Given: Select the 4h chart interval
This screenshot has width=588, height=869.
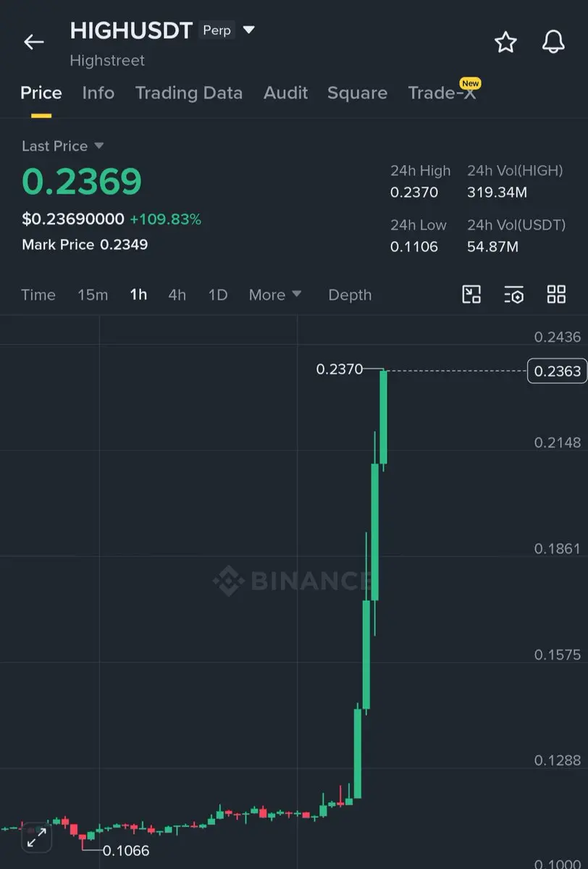Looking at the screenshot, I should [177, 295].
